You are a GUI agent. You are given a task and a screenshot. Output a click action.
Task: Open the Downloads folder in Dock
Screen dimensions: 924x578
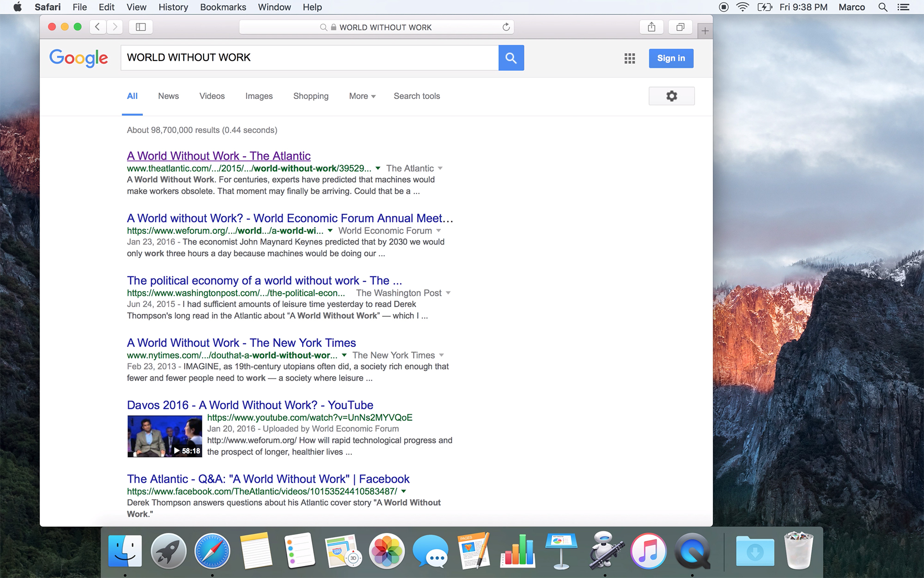point(755,551)
